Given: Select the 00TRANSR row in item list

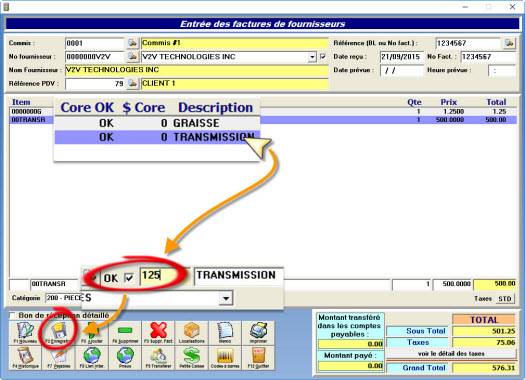Looking at the screenshot, I should (263, 120).
